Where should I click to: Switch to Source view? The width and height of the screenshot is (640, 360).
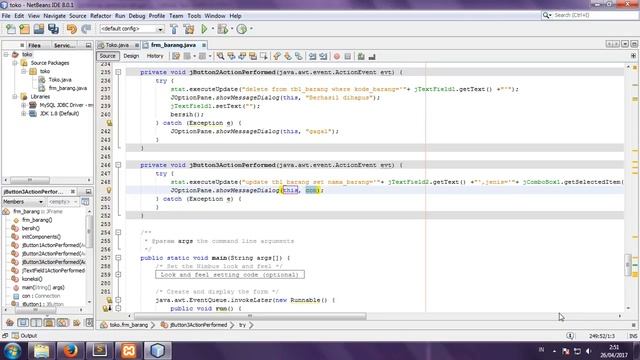coord(107,56)
